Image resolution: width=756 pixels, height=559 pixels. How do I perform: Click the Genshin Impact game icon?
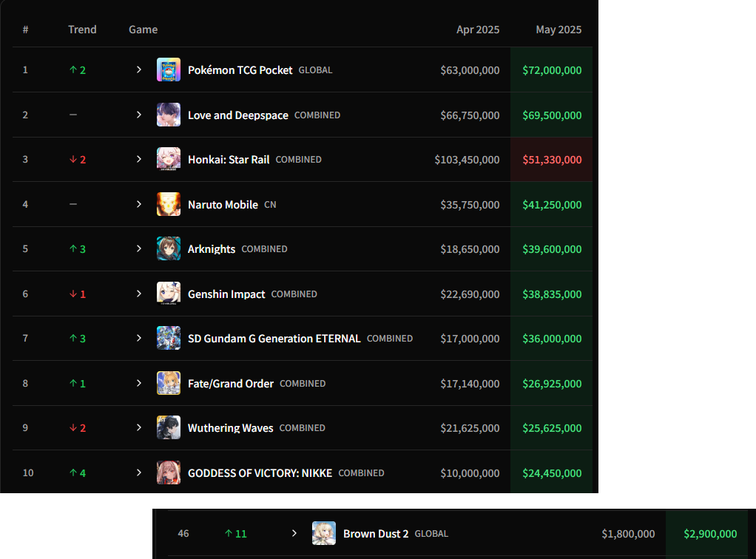tap(168, 294)
